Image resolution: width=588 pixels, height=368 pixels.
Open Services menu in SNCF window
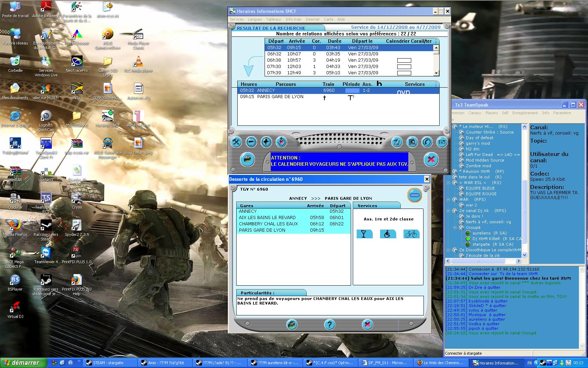237,19
